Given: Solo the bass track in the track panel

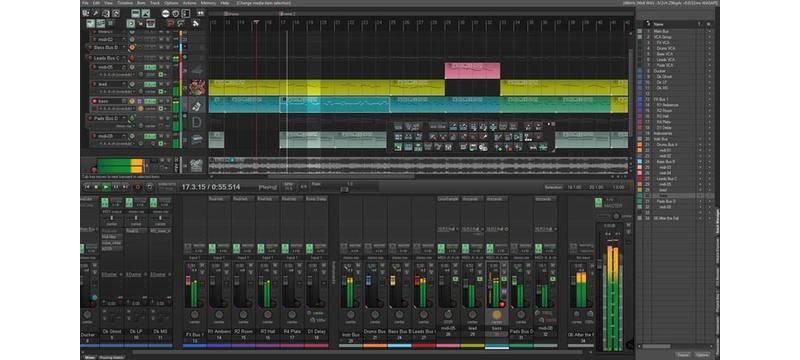Looking at the screenshot, I should pyautogui.click(x=168, y=101).
